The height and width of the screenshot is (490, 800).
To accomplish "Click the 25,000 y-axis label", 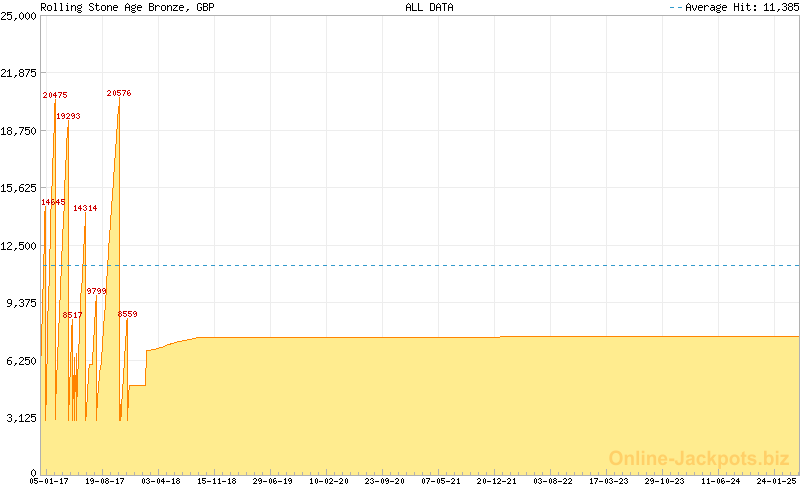I will 19,16.
